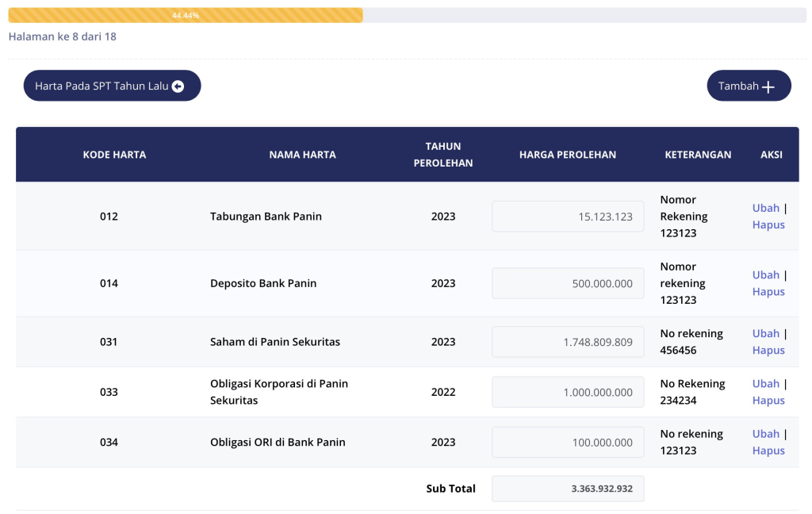Click Hapus for Tabungan Bank Panin
Screen dimensions: 812x514
click(x=768, y=224)
